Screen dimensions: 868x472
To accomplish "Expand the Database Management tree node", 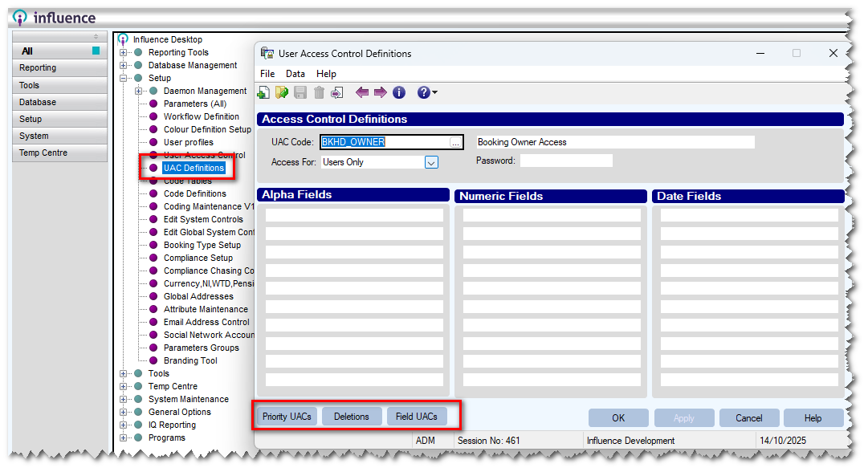I will click(x=124, y=65).
